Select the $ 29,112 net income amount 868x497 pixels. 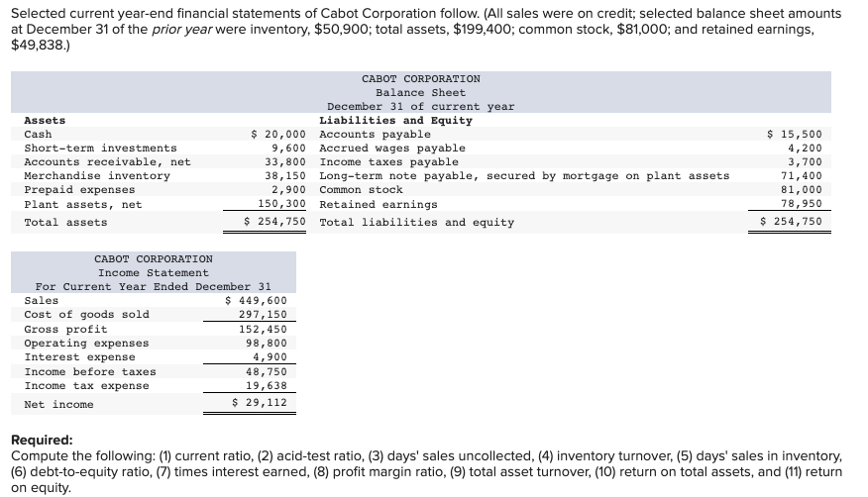(x=260, y=403)
